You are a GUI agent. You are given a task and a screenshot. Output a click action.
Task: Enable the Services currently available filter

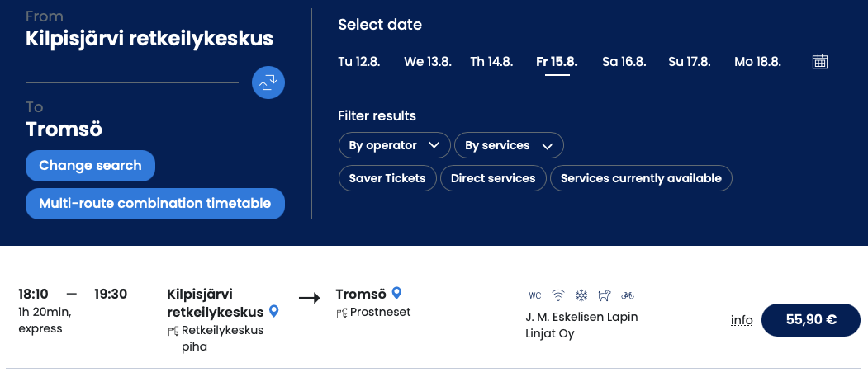641,178
